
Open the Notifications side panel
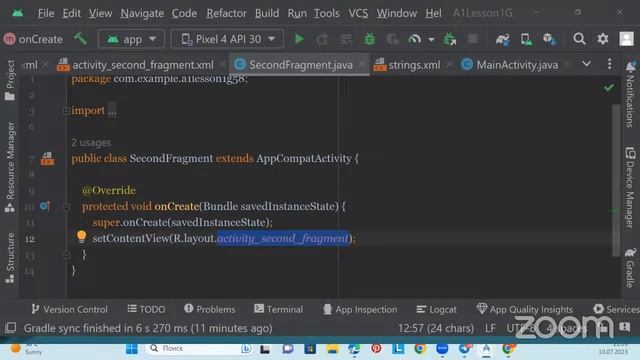pos(630,94)
